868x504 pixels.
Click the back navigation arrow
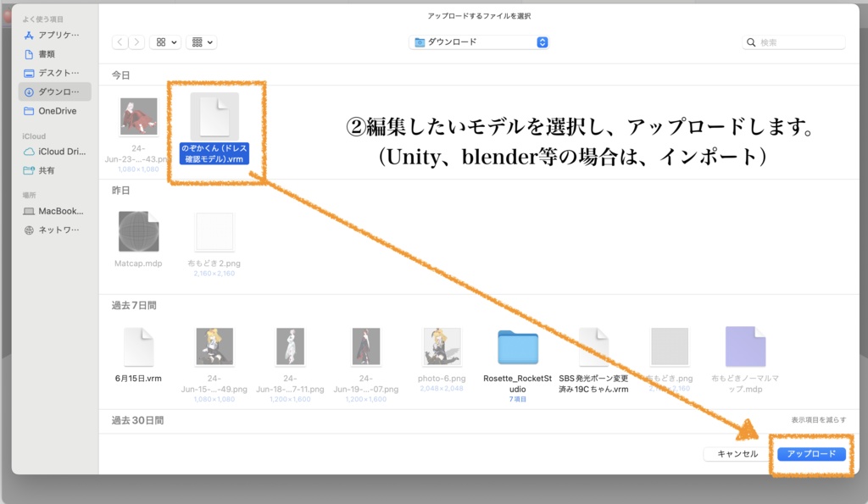click(x=120, y=42)
